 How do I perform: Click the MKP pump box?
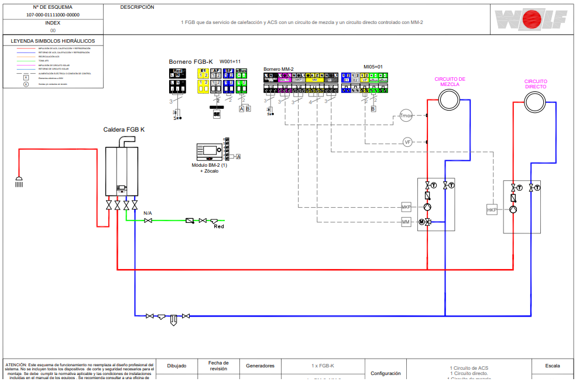406,207
